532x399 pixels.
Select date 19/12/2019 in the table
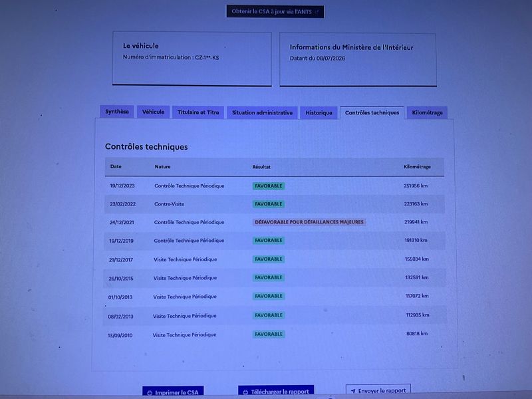point(121,241)
